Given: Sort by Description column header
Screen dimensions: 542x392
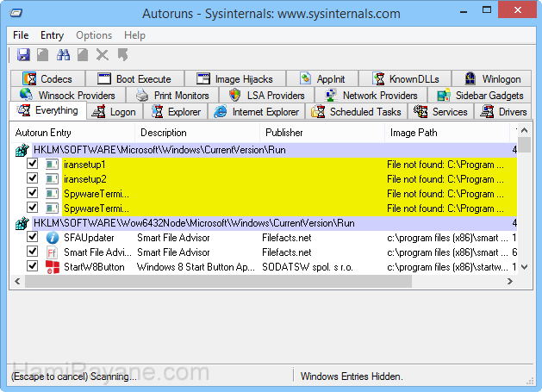Looking at the screenshot, I should [x=197, y=133].
